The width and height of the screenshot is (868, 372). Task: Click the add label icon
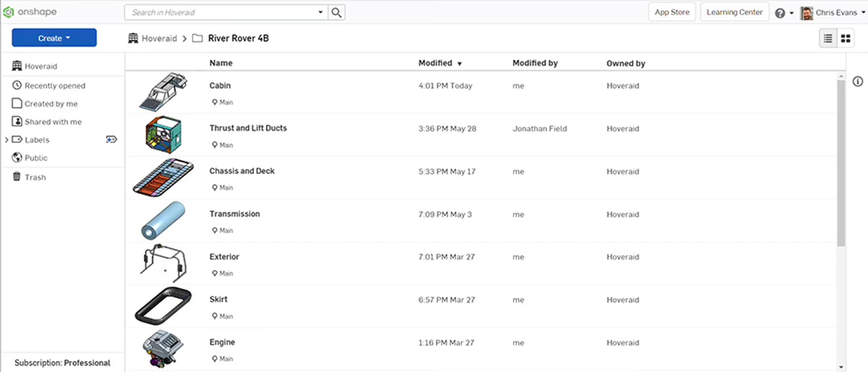[x=111, y=139]
